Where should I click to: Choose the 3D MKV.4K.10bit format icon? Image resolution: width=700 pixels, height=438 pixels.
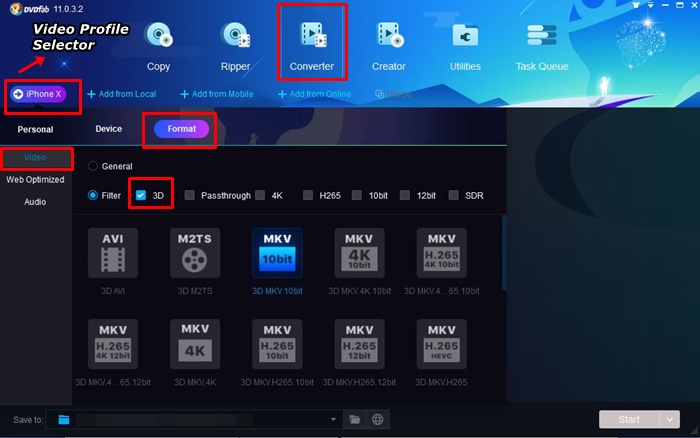click(x=359, y=253)
